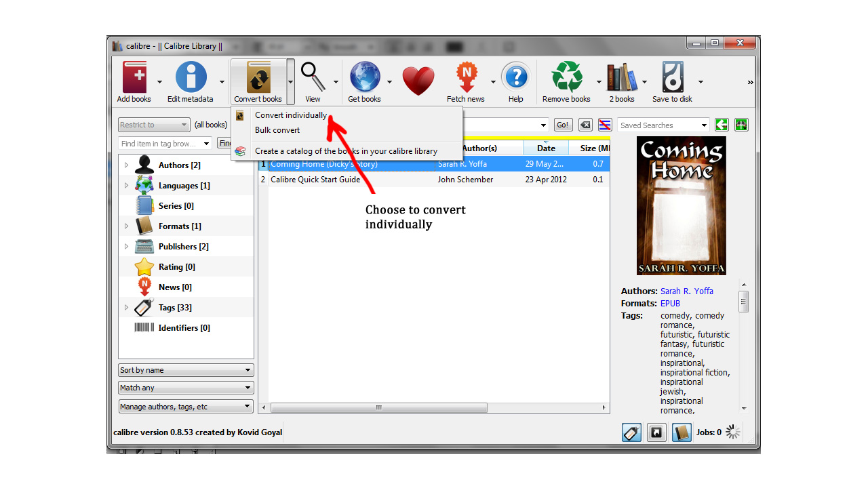Click the Sarah R. Yoffa author link
The width and height of the screenshot is (868, 488).
687,291
